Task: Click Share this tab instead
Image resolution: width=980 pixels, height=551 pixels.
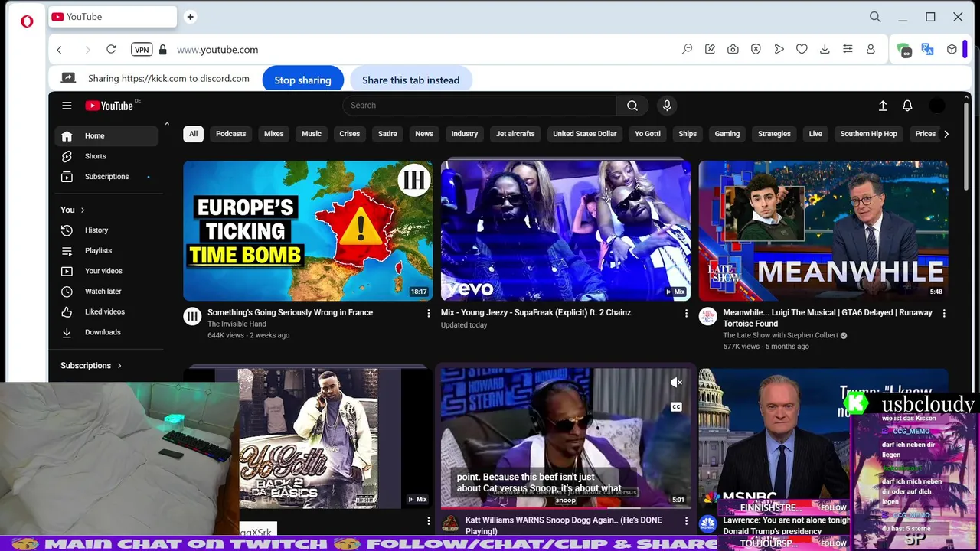Action: (x=410, y=80)
